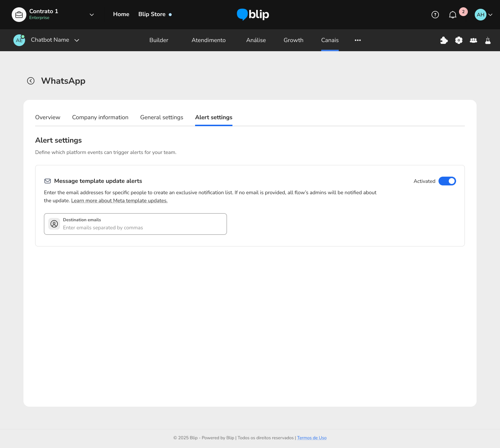Click the Blip logo

pyautogui.click(x=253, y=15)
